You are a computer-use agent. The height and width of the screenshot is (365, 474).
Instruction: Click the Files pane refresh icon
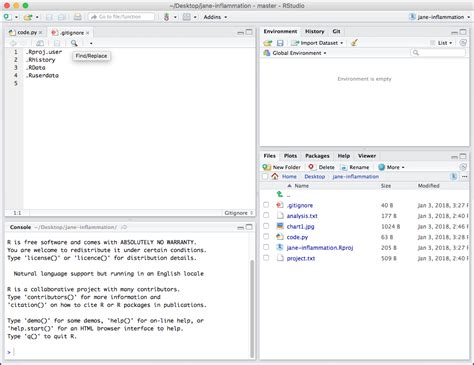tap(463, 167)
